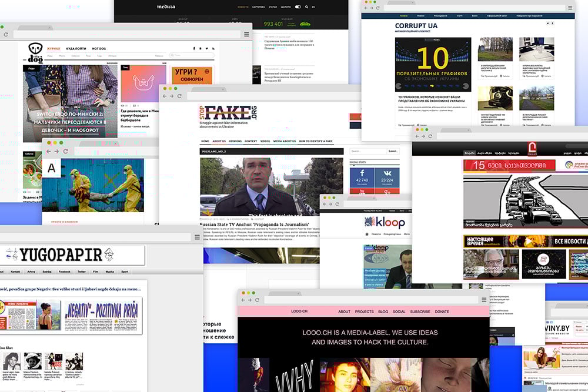Click forward arrow in StopFake browser window
The height and width of the screenshot is (392, 588).
pos(172,96)
